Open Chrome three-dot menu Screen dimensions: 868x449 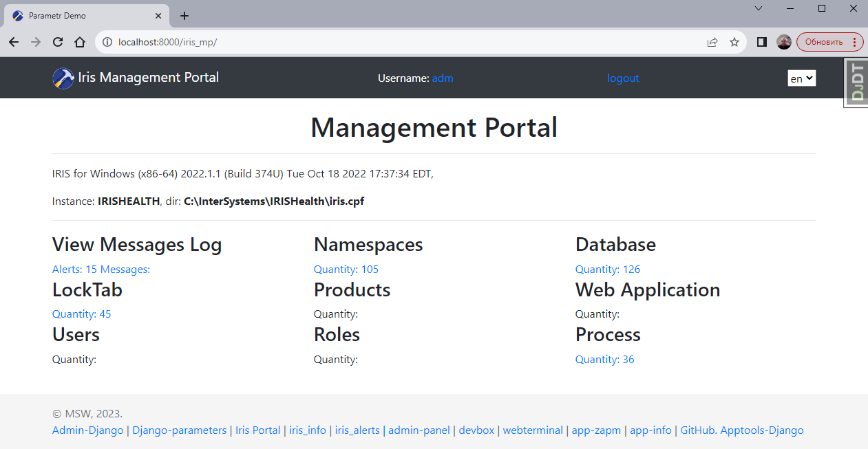(855, 42)
